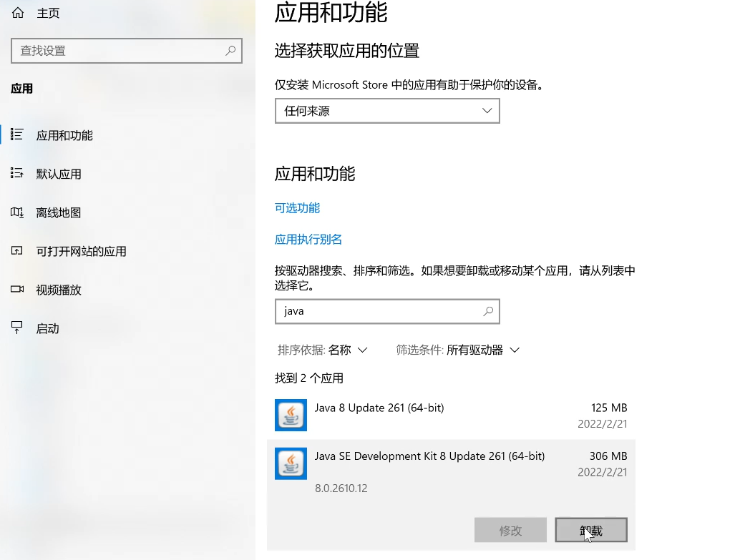Click the 应用 section label in sidebar
This screenshot has height=560, width=740.
click(21, 89)
